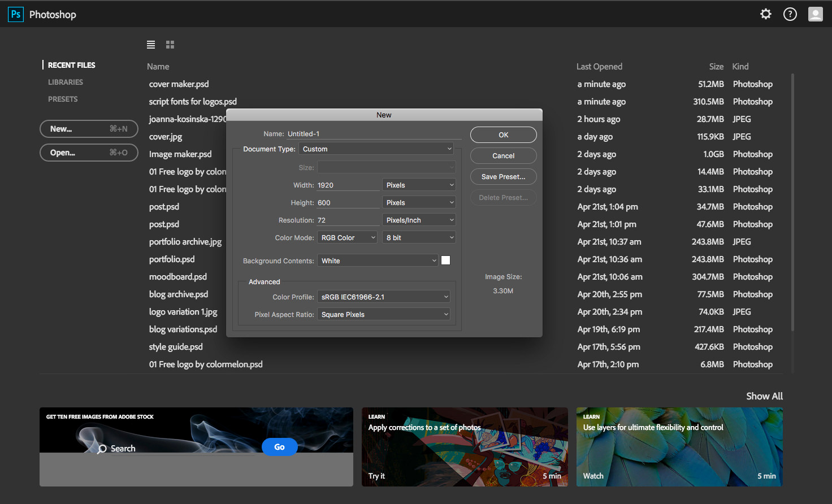Click the Open... button in sidebar
This screenshot has width=832, height=504.
pyautogui.click(x=89, y=153)
